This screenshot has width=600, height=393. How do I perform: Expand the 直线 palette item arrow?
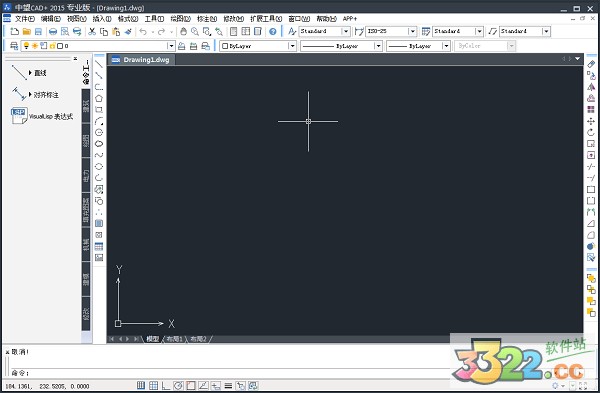(x=30, y=72)
